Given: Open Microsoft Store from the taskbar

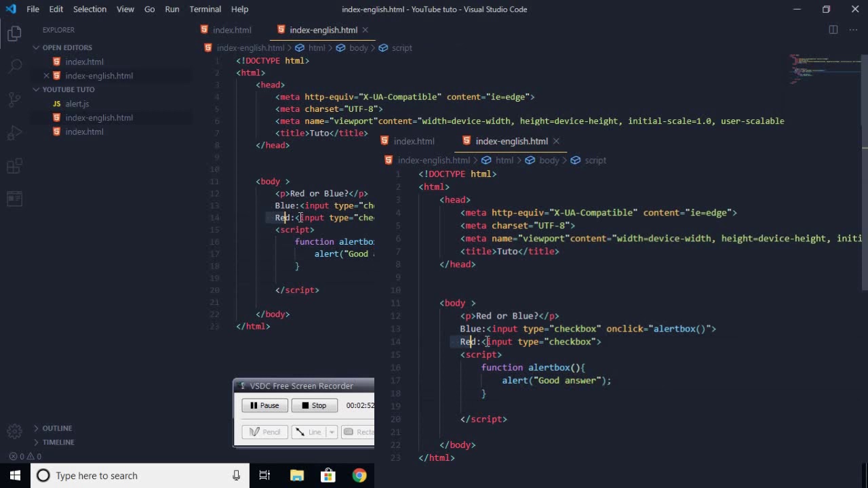Looking at the screenshot, I should tap(328, 475).
